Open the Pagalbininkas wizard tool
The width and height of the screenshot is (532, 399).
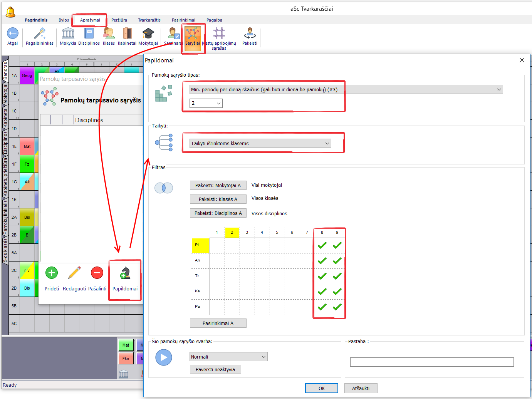click(x=40, y=34)
